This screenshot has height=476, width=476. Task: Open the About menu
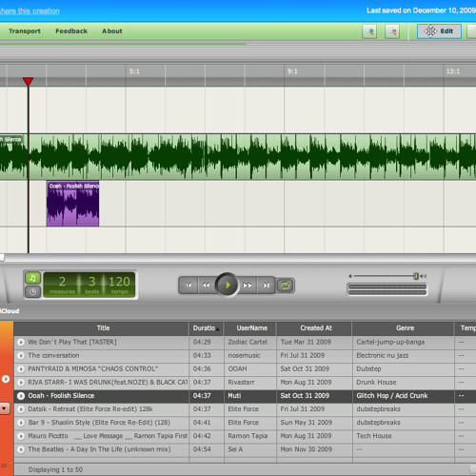[x=112, y=31]
